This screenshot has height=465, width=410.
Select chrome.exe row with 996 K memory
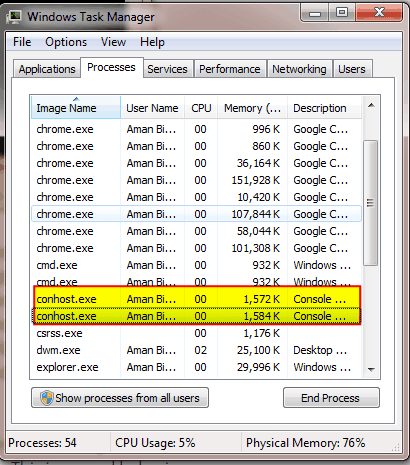coord(196,129)
